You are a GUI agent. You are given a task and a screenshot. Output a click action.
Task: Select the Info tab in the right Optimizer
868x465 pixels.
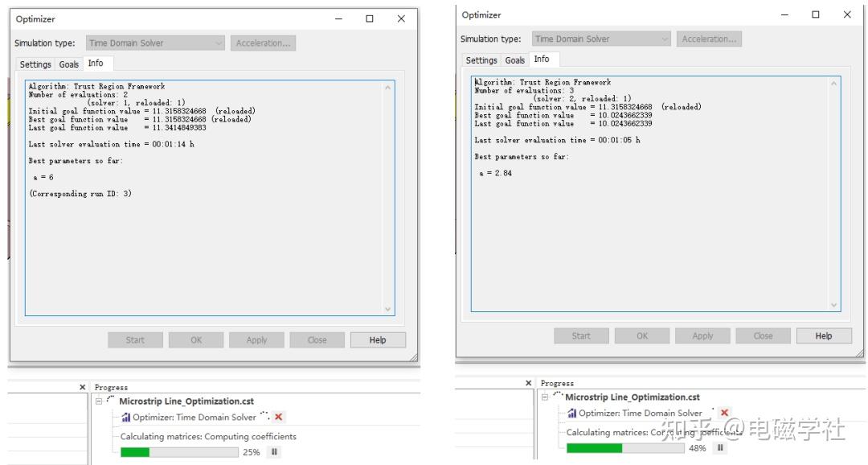coord(542,59)
